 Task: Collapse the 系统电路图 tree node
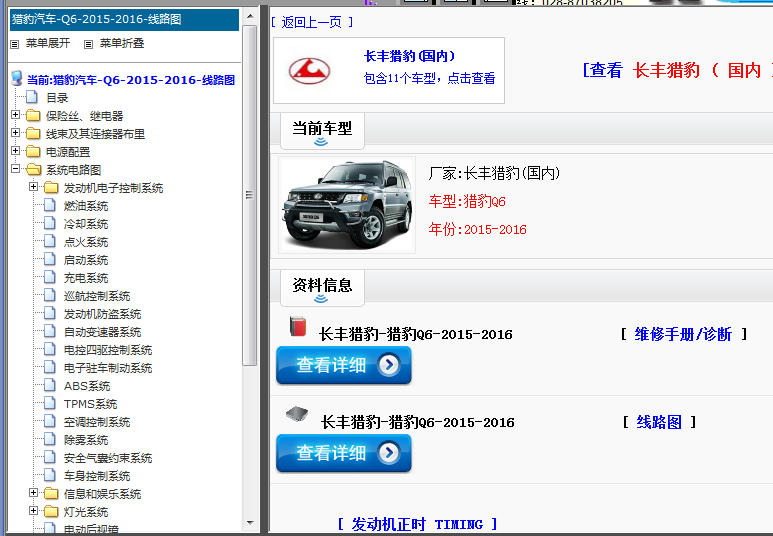coord(15,169)
